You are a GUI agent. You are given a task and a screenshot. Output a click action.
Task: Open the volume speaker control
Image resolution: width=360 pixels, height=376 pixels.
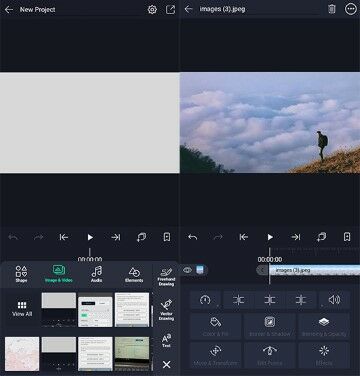(x=334, y=300)
